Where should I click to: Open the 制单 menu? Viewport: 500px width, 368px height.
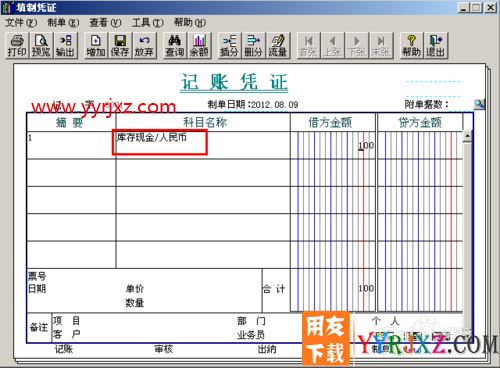tap(63, 23)
